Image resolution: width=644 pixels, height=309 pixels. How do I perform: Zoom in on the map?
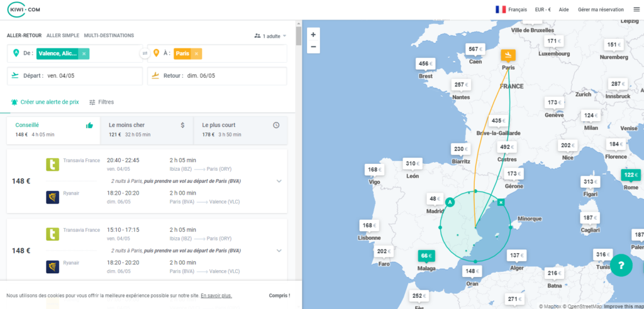coord(313,35)
